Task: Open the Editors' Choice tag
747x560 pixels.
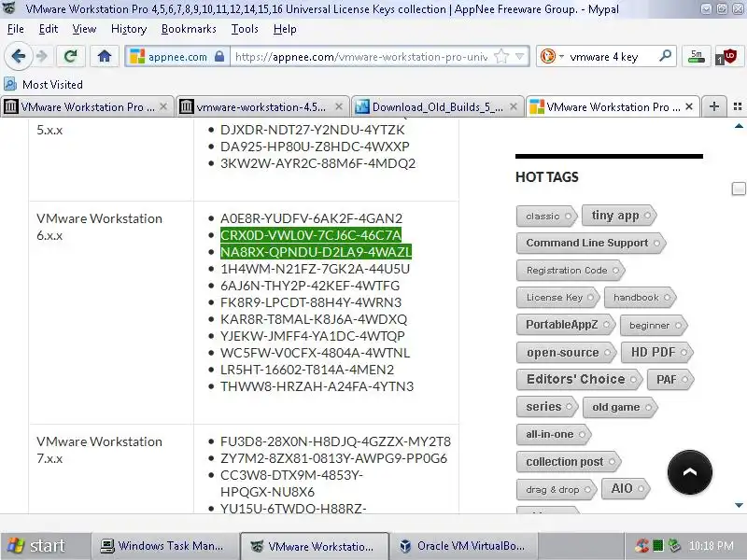Action: pyautogui.click(x=579, y=379)
